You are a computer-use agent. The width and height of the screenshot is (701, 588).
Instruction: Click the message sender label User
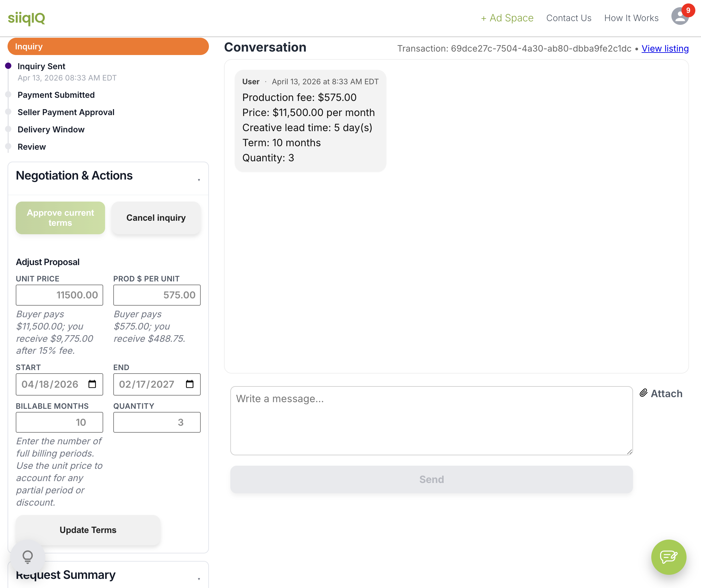point(251,81)
